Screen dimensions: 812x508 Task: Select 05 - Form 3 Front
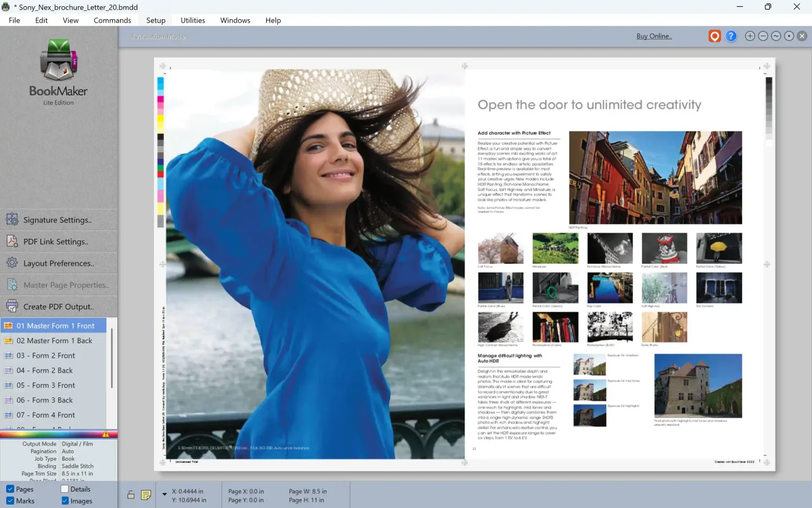point(54,385)
